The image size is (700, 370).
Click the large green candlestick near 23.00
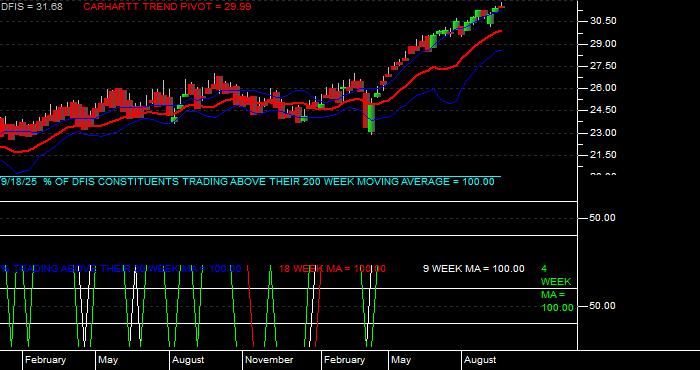371,118
